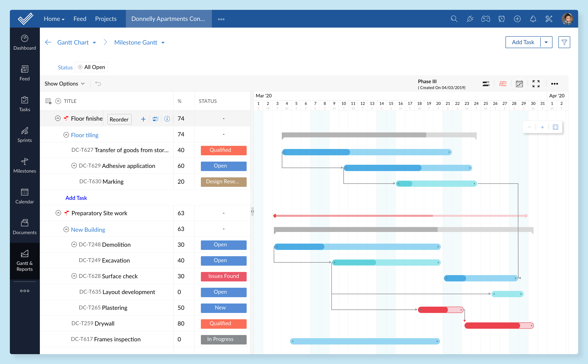The height and width of the screenshot is (364, 588).
Task: Collapse the Floor tiling task list
Action: click(x=66, y=135)
